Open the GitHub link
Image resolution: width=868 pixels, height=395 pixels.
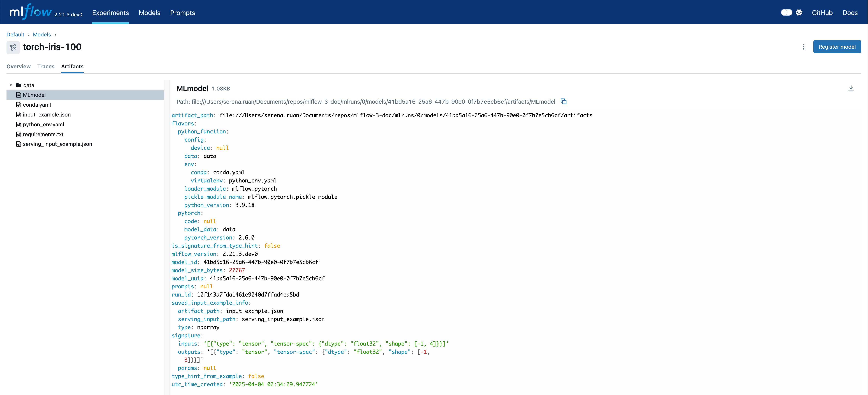click(x=822, y=13)
